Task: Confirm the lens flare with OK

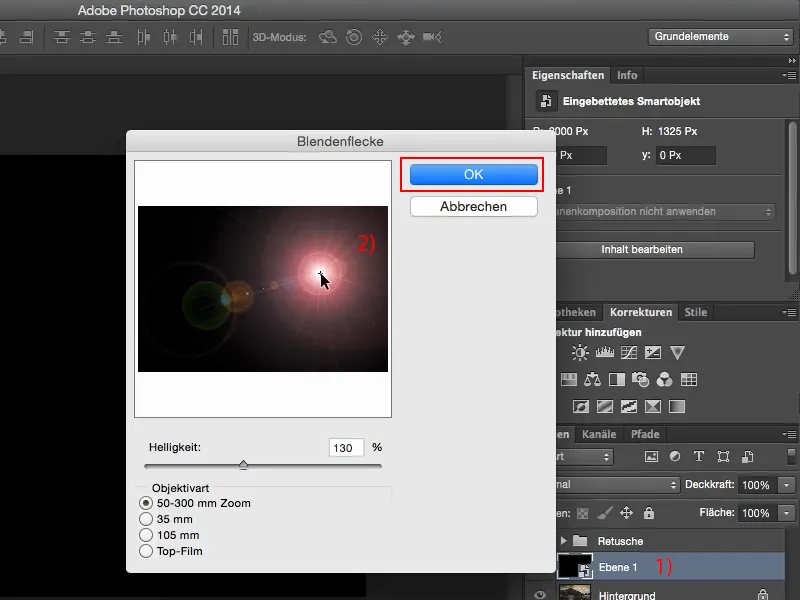Action: tap(473, 174)
